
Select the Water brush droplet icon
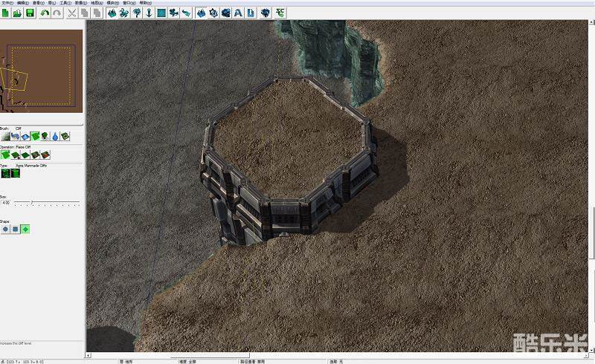click(x=55, y=136)
